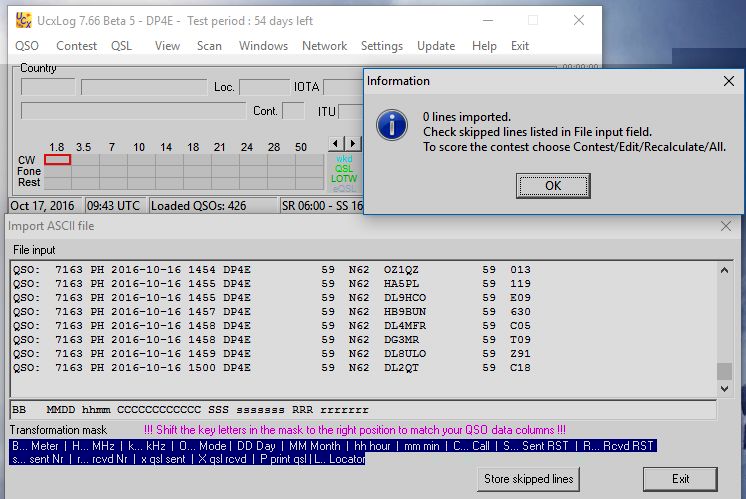The width and height of the screenshot is (746, 499).
Task: Click the 09:43 UTC time field
Action: (x=114, y=205)
